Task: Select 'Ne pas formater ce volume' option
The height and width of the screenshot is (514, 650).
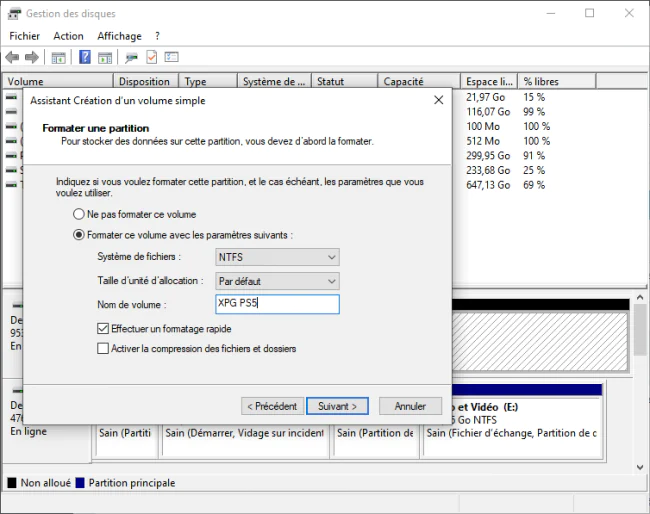Action: (134, 214)
